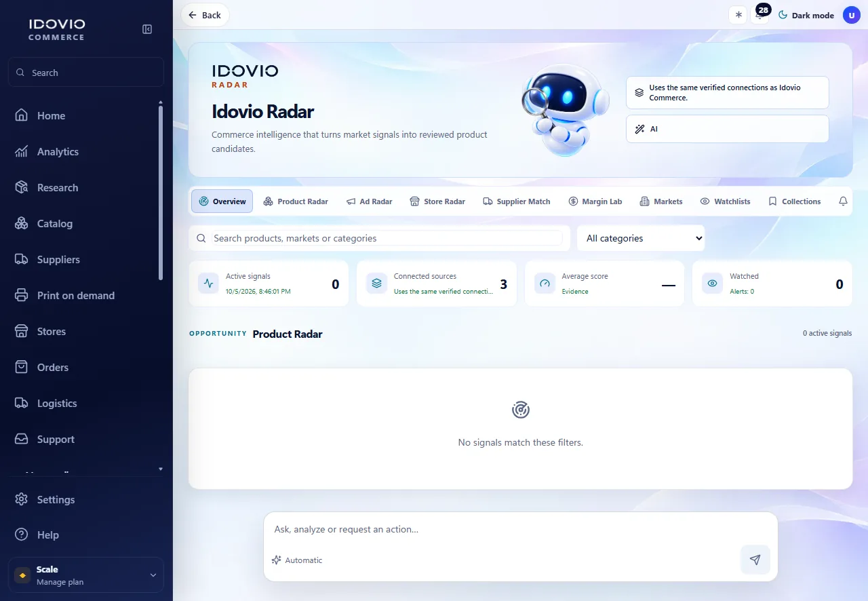Open the Analytics chart icon
The height and width of the screenshot is (601, 868).
pyautogui.click(x=22, y=152)
